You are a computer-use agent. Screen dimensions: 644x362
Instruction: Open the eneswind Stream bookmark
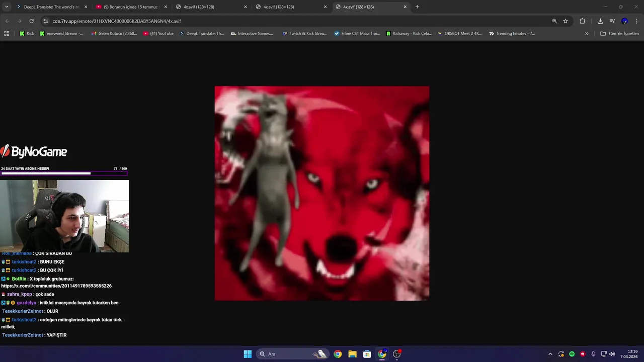tap(61, 34)
